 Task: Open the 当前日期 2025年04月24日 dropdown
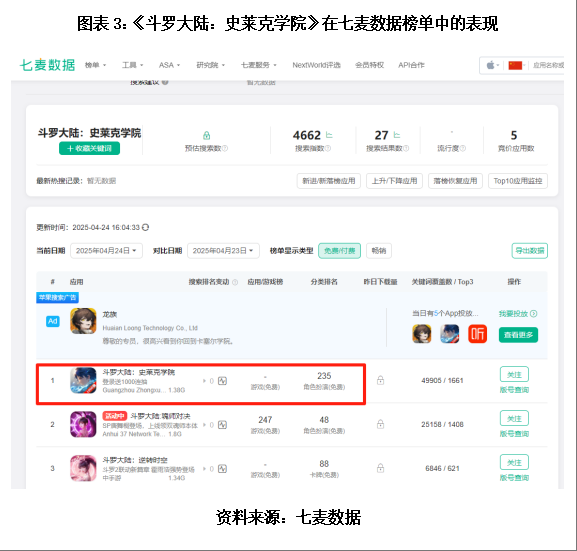pyautogui.click(x=106, y=251)
